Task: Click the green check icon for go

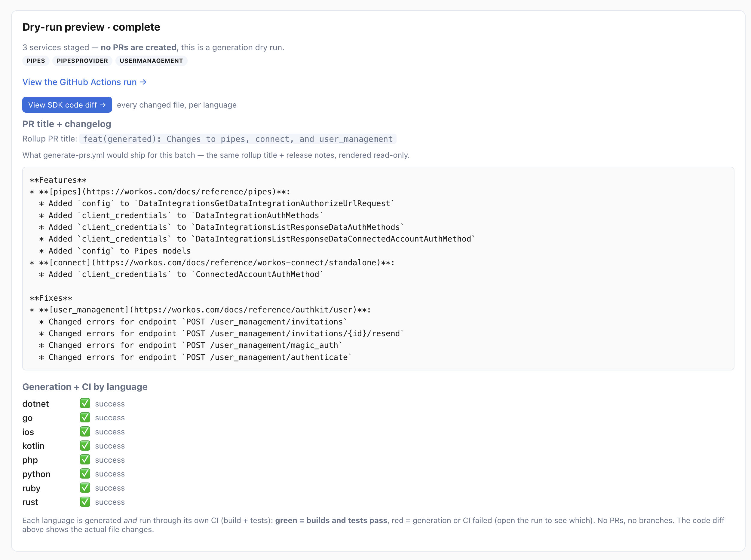Action: (x=85, y=418)
